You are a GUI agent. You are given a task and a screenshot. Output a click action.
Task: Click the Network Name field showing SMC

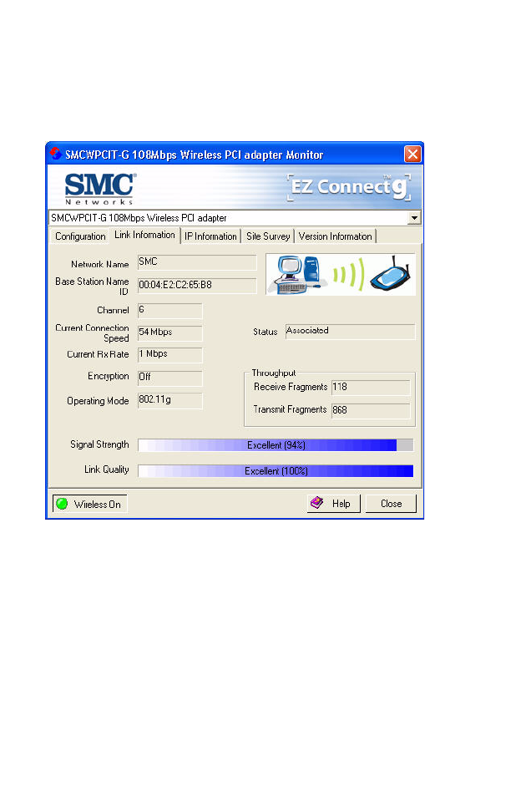point(197,262)
